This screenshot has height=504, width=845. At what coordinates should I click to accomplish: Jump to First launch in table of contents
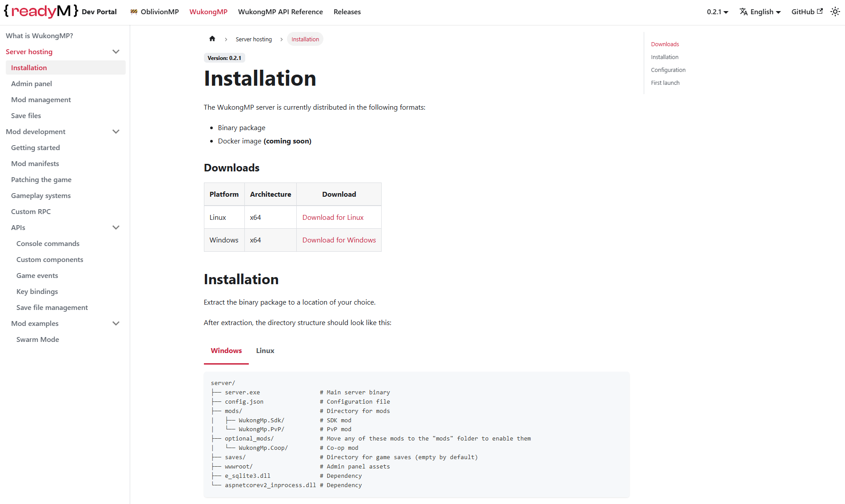[x=666, y=83]
